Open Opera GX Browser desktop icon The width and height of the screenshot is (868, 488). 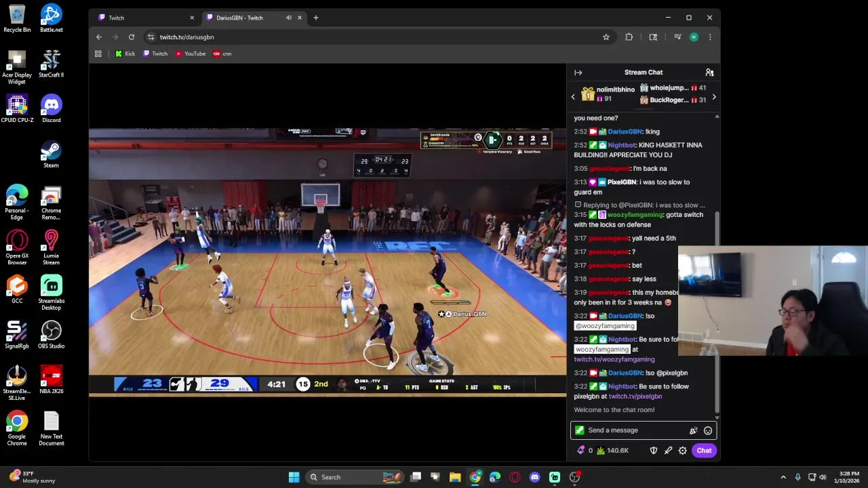(17, 247)
